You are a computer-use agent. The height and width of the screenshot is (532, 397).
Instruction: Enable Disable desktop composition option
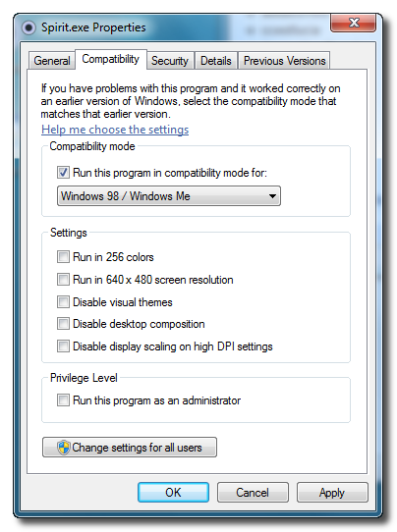point(63,324)
